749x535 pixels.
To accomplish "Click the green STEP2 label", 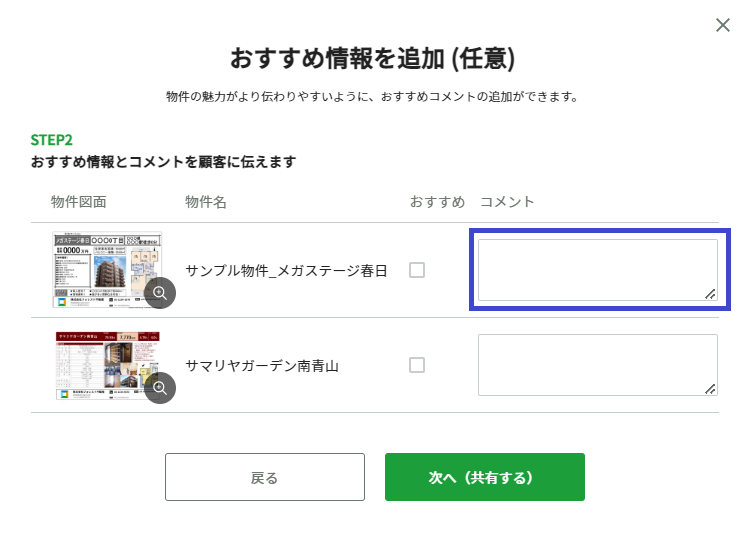I will pos(52,140).
